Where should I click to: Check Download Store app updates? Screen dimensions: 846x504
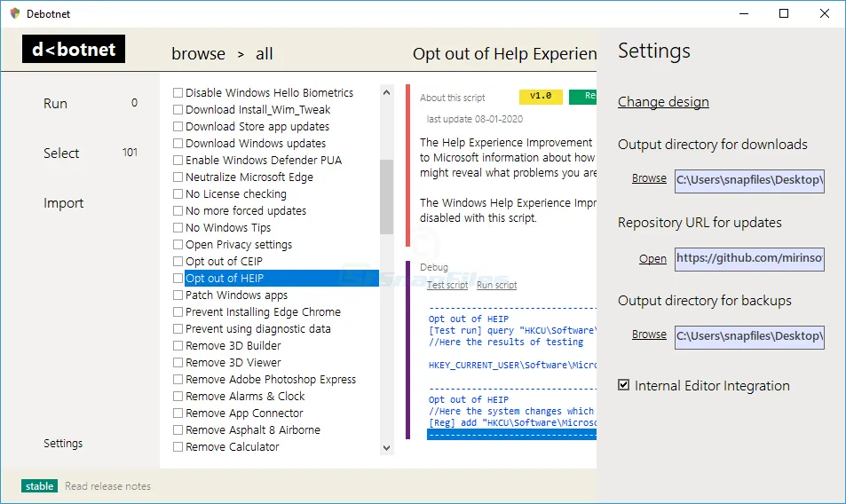pos(178,127)
